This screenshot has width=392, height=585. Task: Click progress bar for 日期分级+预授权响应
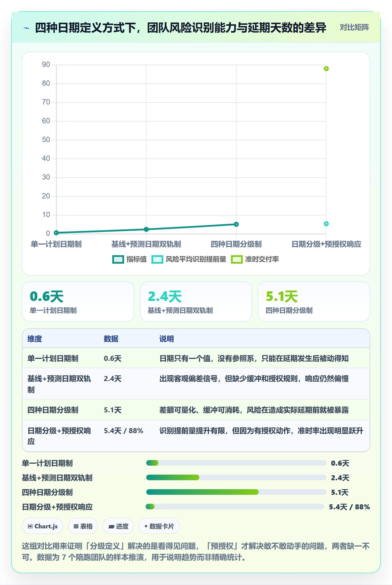click(235, 507)
